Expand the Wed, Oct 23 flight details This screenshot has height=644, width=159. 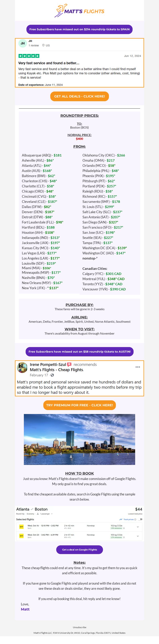coord(138,536)
